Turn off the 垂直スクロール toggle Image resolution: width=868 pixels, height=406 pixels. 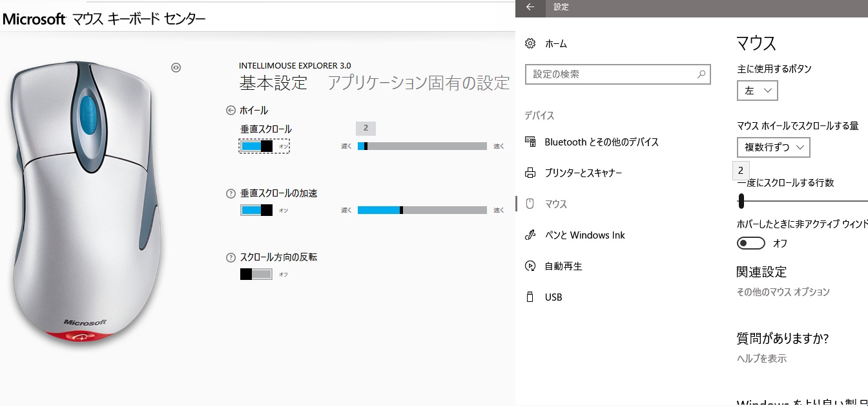(256, 146)
